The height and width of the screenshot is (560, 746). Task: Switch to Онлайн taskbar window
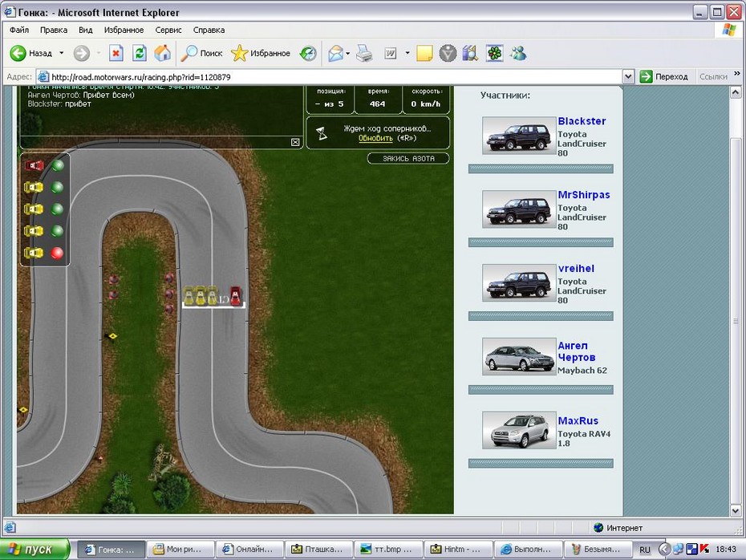click(249, 550)
